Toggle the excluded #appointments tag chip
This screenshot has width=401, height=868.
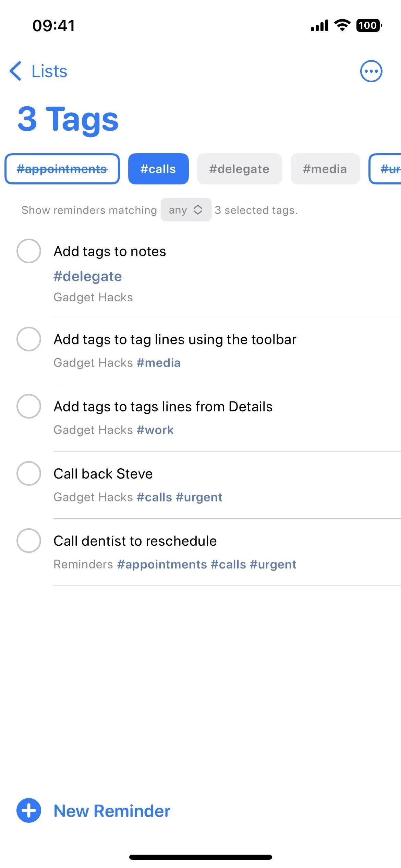coord(62,169)
